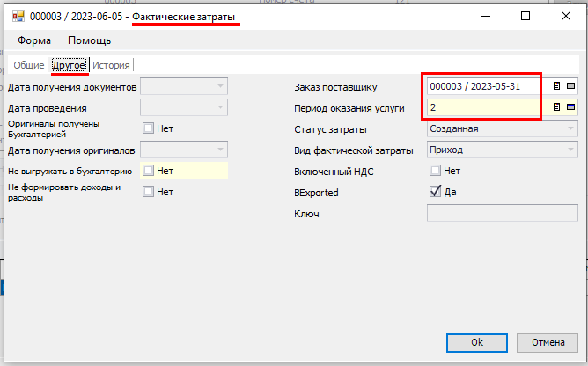This screenshot has height=366, width=588.
Task: Switch to the История tab
Action: tap(112, 65)
